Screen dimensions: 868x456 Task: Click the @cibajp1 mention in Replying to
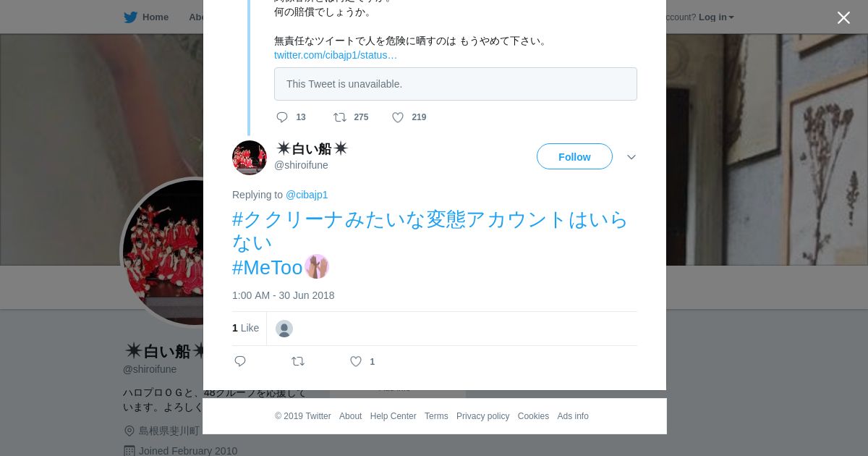[x=307, y=195]
